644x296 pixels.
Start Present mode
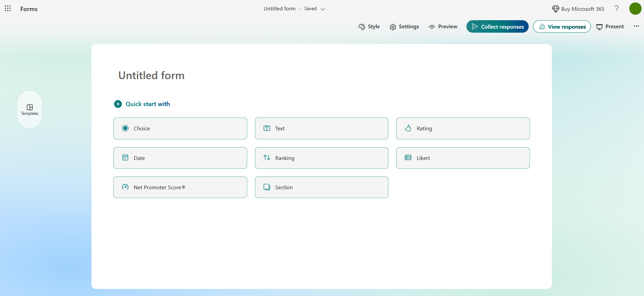pyautogui.click(x=610, y=27)
